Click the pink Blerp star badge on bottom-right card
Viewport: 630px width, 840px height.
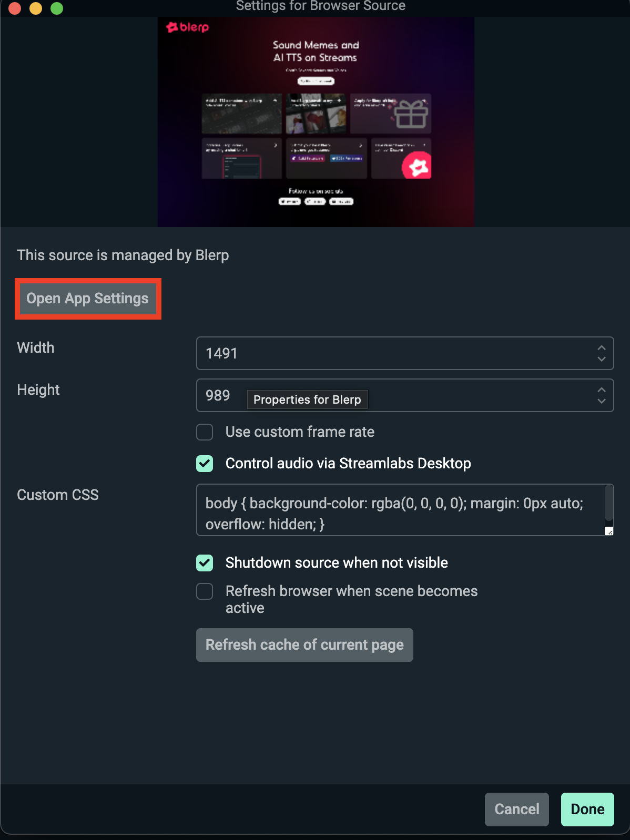[x=417, y=165]
